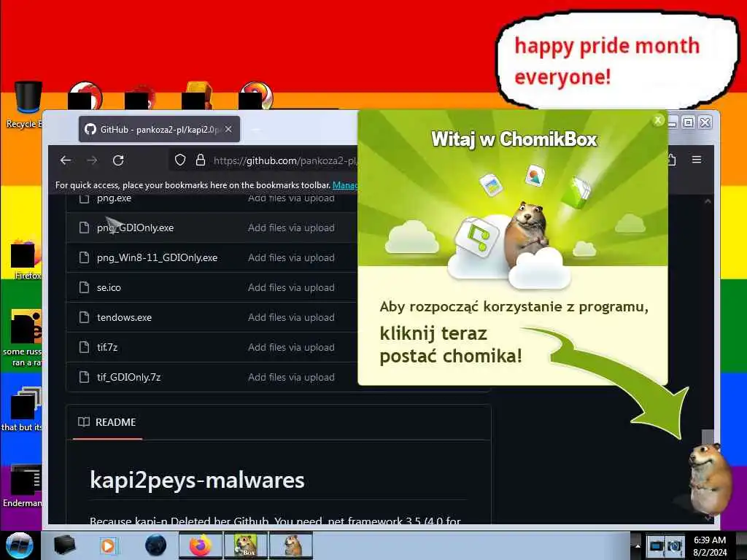Open the png_GDIOnly.exe file

(x=135, y=228)
